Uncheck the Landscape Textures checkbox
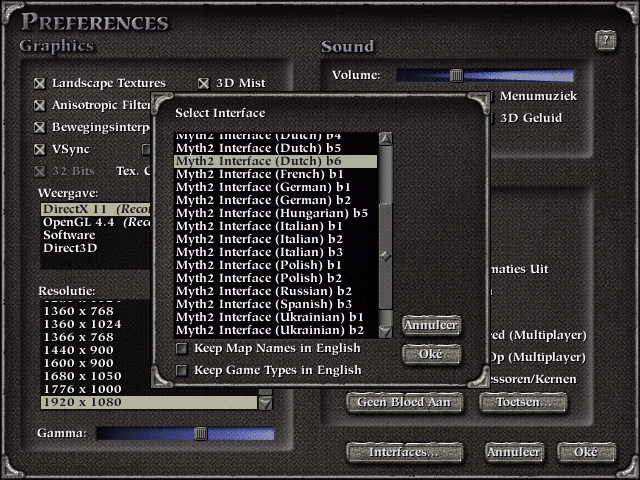The image size is (640, 480). coord(40,84)
